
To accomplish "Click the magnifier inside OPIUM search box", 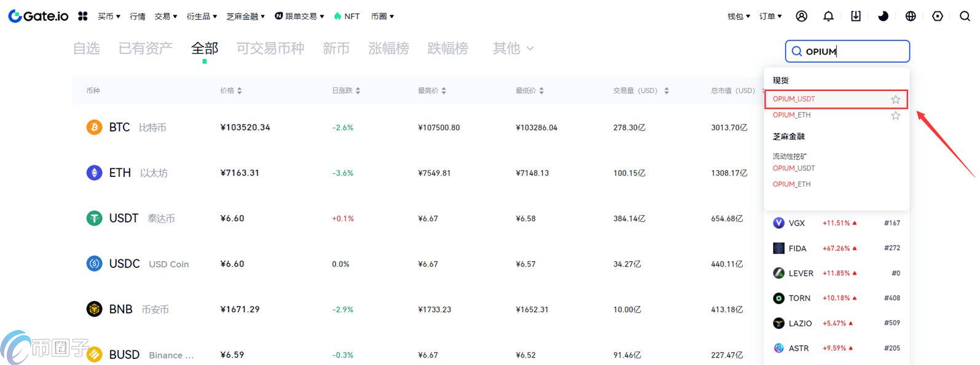I will pos(796,52).
